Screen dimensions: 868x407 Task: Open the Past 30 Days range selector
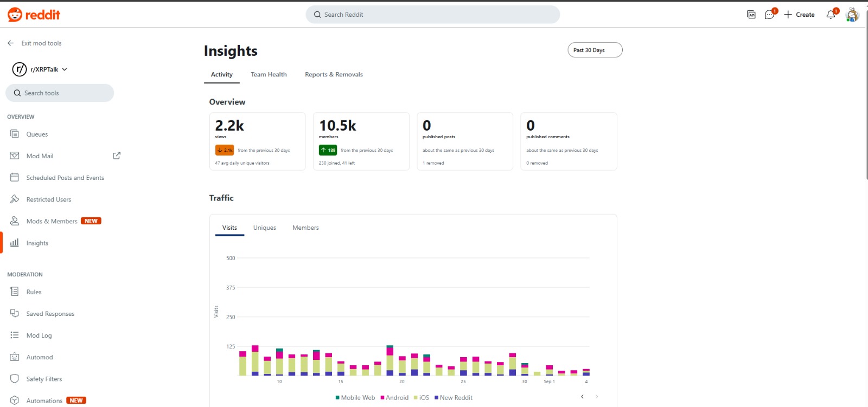pos(595,50)
